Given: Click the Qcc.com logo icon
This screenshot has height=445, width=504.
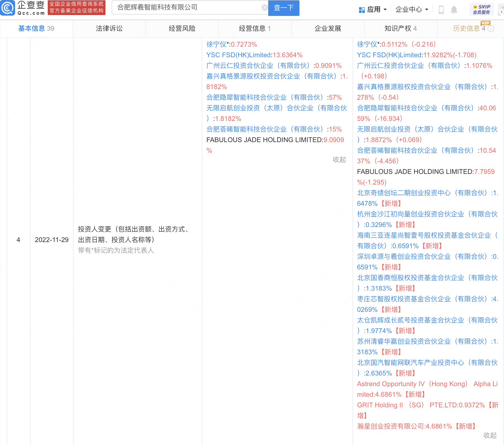Looking at the screenshot, I should 8,8.
